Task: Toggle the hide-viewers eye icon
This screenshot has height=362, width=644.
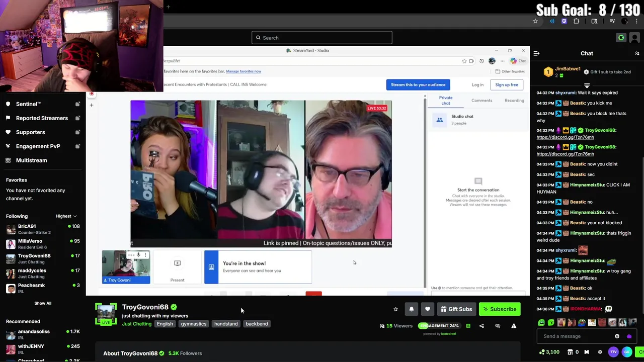Action: pyautogui.click(x=498, y=326)
